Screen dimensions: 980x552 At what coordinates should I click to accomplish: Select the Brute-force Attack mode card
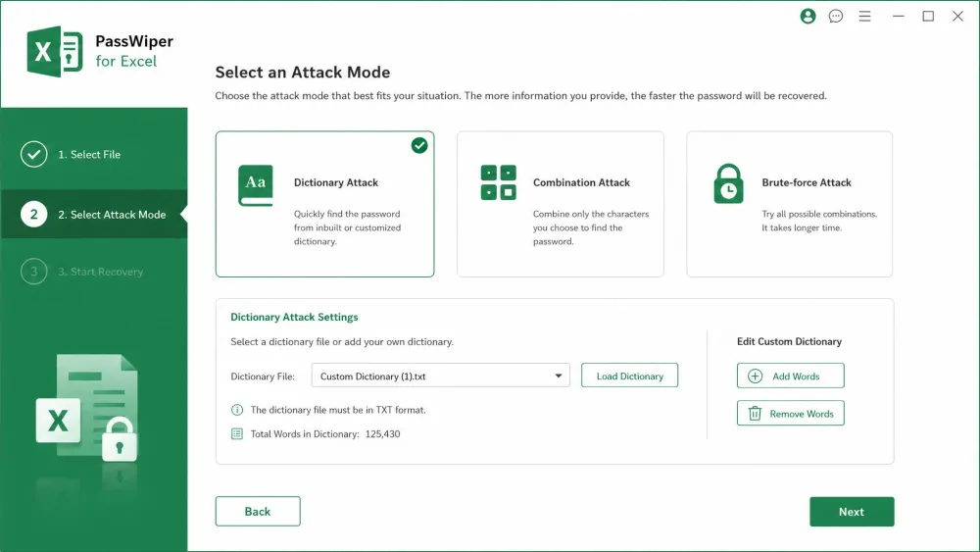(789, 204)
